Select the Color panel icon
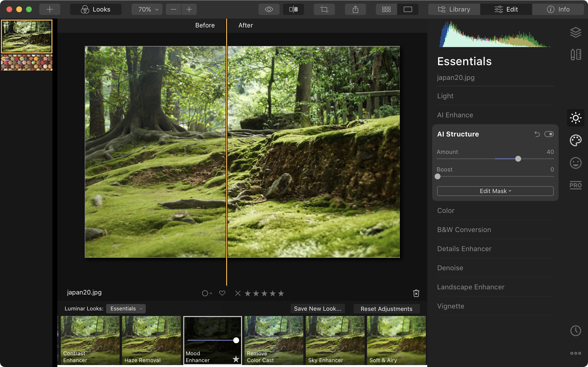Image resolution: width=588 pixels, height=367 pixels. (575, 140)
